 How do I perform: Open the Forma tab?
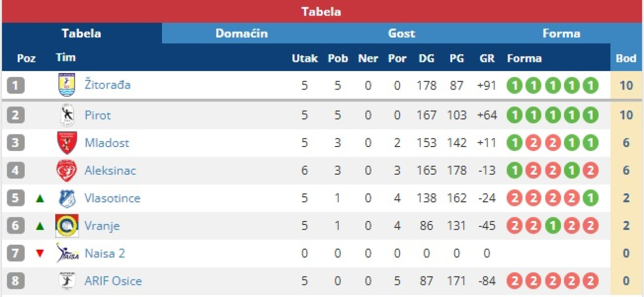(561, 34)
